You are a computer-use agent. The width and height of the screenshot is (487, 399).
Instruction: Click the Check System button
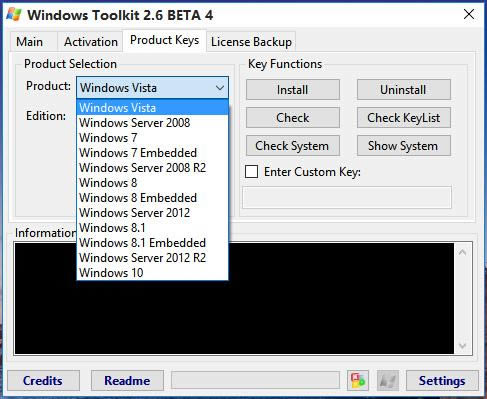pyautogui.click(x=293, y=146)
